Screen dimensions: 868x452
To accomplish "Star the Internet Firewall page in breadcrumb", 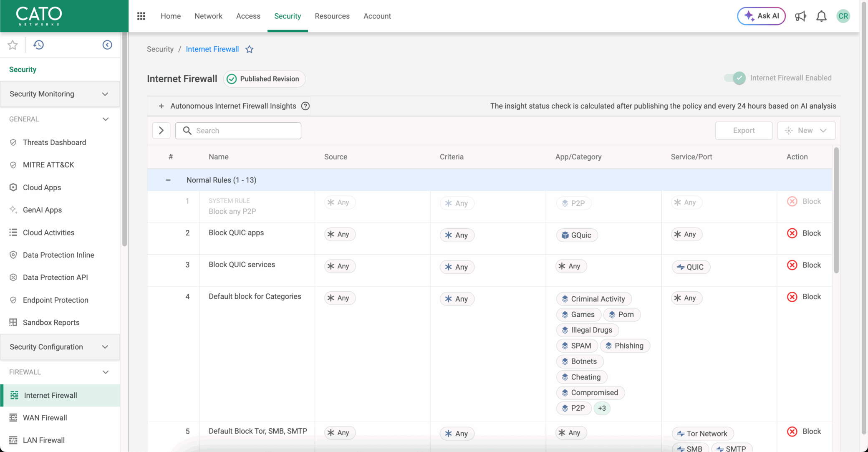I will click(x=250, y=49).
